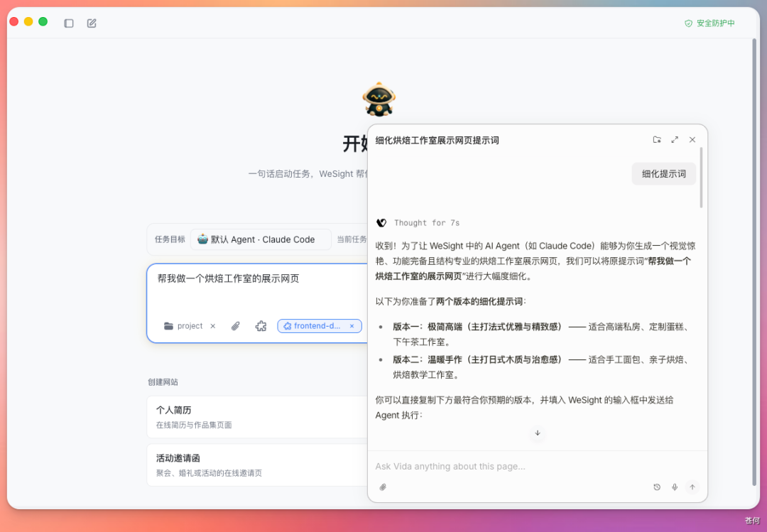Send the Vida message with the up arrow

tap(692, 487)
